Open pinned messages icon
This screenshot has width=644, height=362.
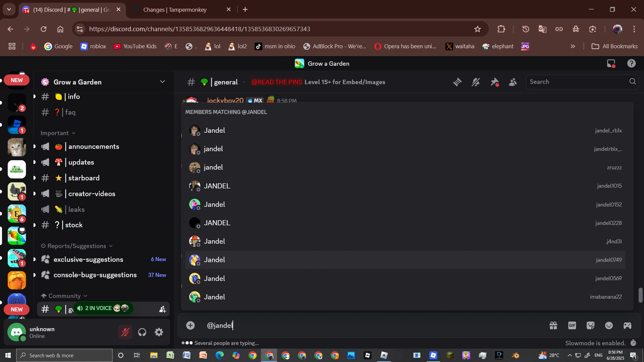(x=494, y=82)
